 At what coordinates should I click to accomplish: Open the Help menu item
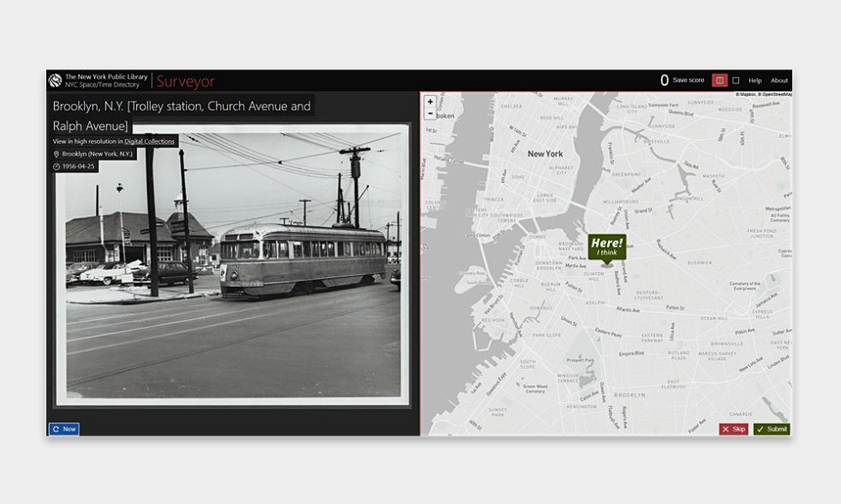click(755, 80)
